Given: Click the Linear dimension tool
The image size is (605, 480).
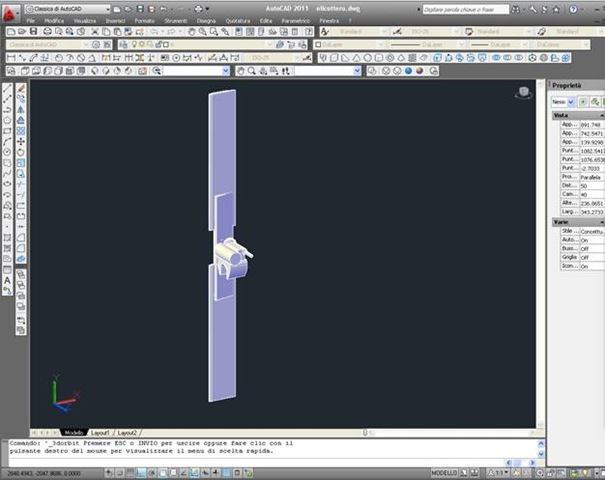Looking at the screenshot, I should tap(11, 58).
